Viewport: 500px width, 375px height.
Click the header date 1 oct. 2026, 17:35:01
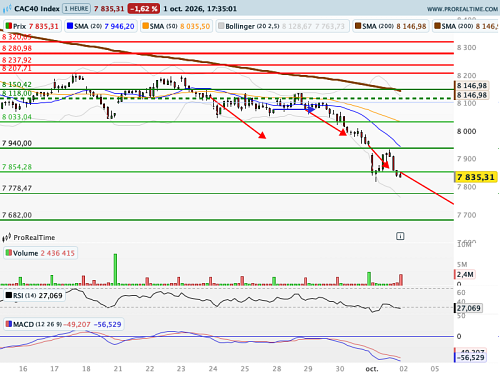(200, 9)
